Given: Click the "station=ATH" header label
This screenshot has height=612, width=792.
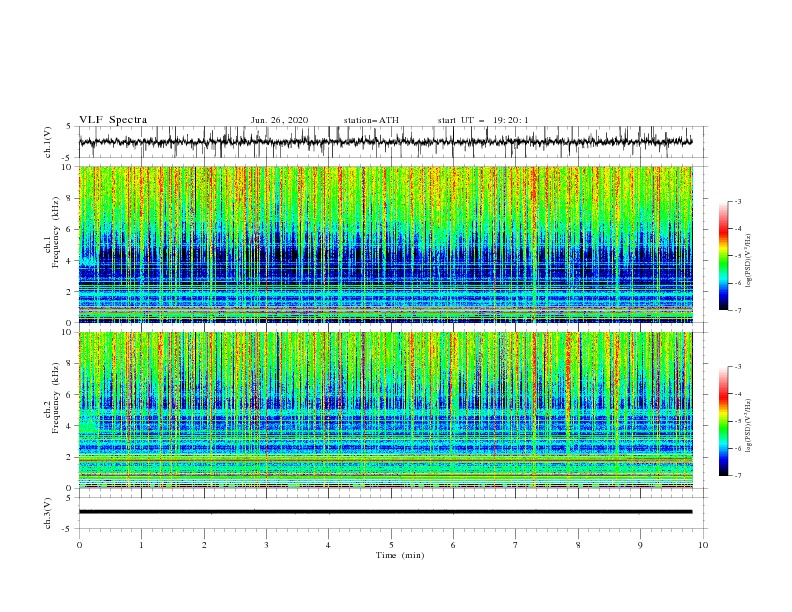Looking at the screenshot, I should (x=371, y=120).
